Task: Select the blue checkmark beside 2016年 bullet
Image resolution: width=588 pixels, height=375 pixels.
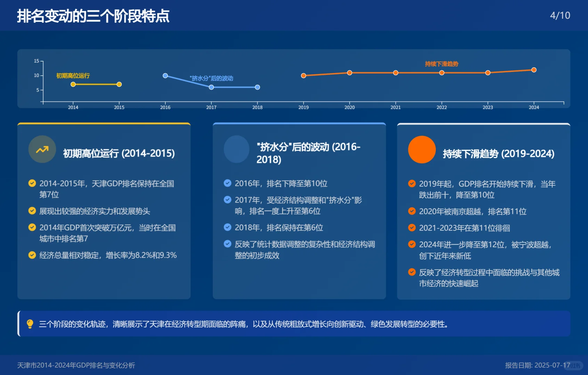Action: click(228, 183)
